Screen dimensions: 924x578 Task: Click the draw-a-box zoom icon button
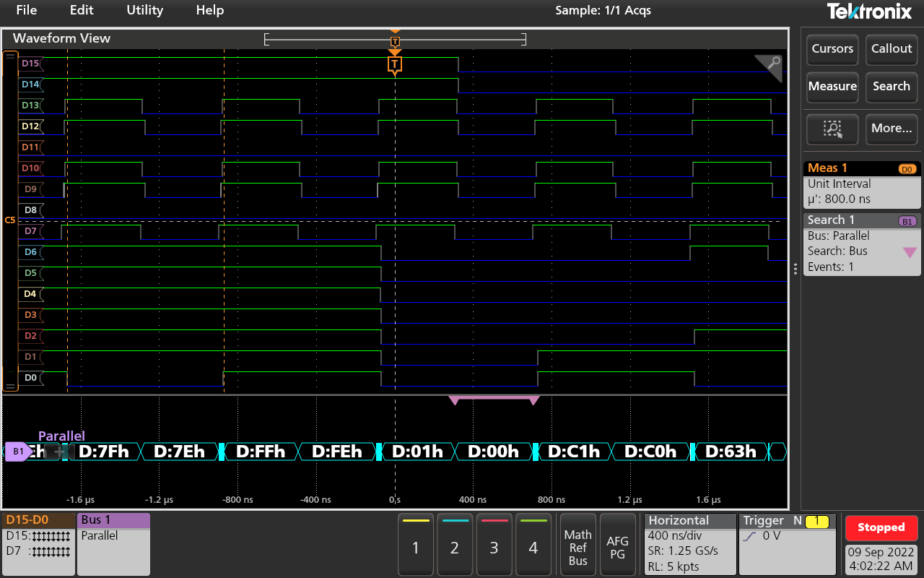tap(832, 129)
